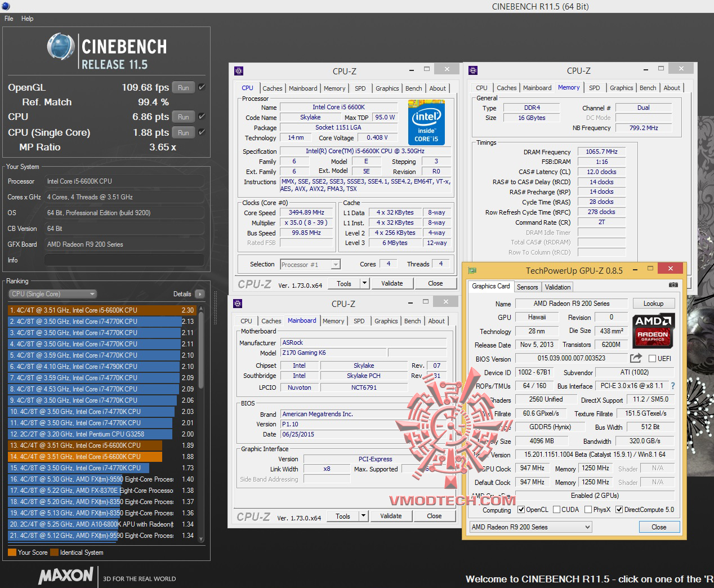The image size is (714, 588).
Task: Open Bench tab in CPU-Z CPU window
Action: (414, 88)
